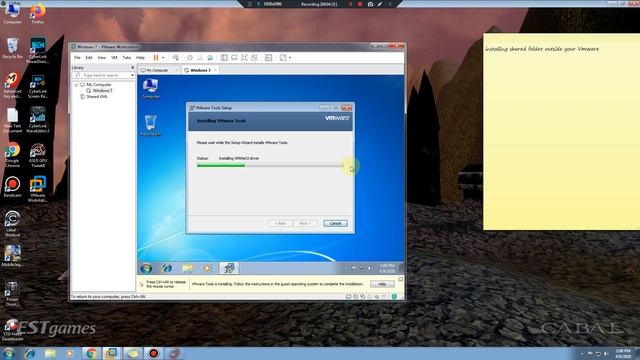The width and height of the screenshot is (640, 360).
Task: Open the Bandicam desktop shortcut
Action: [12, 187]
